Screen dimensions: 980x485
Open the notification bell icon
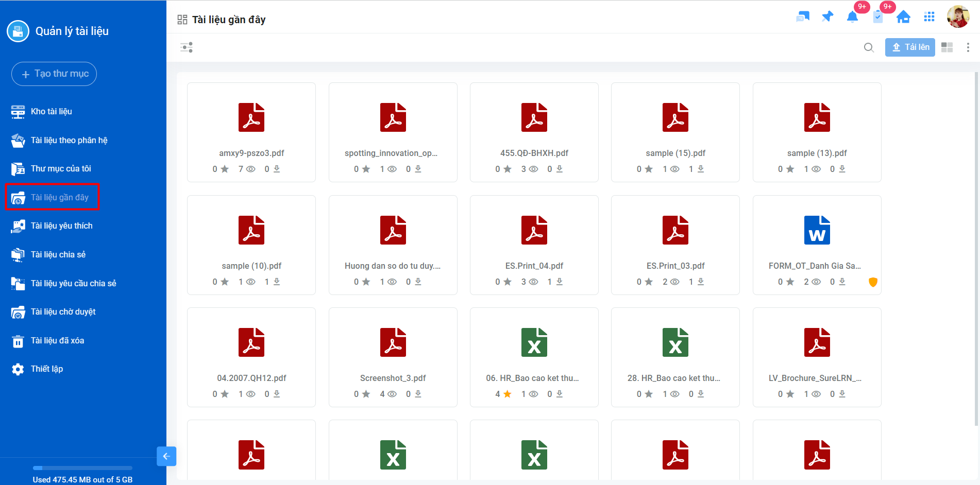(852, 17)
